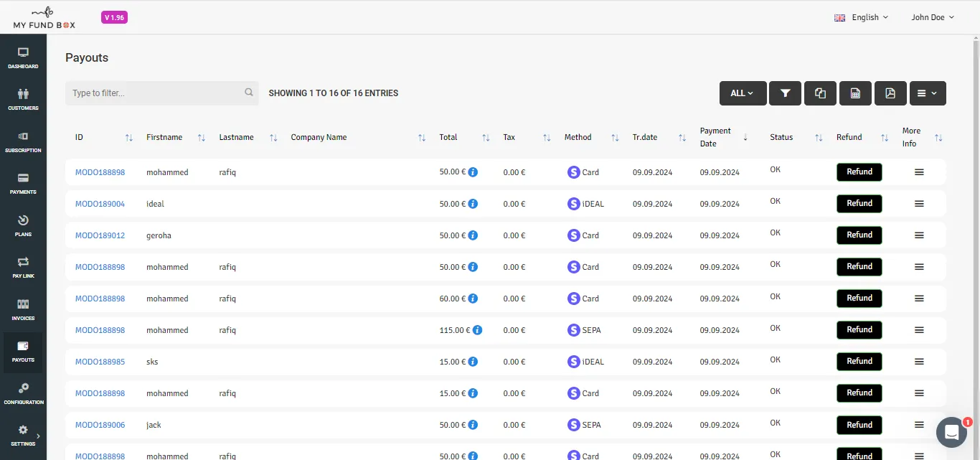Click the Type to filter input field
The image size is (980, 460).
(x=162, y=93)
